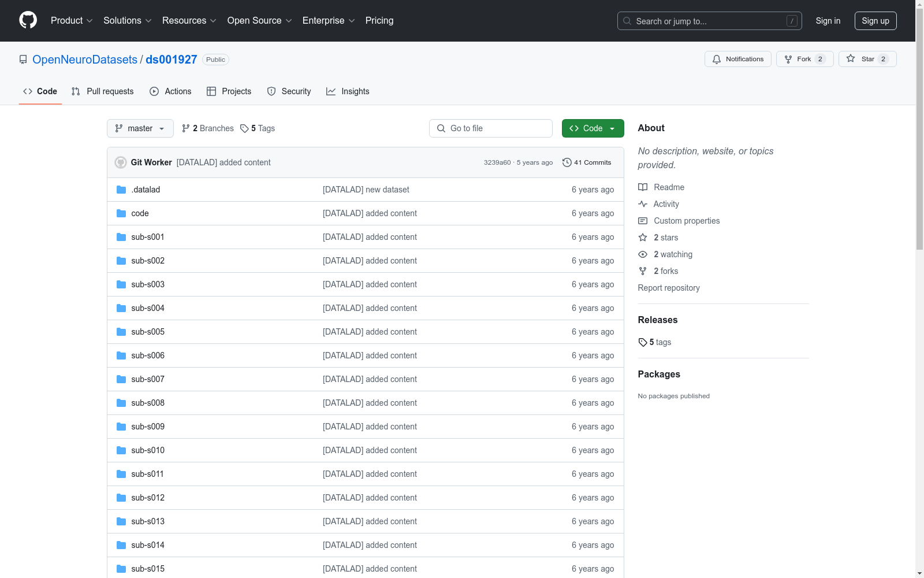Click the Git Worker avatar

pos(121,162)
